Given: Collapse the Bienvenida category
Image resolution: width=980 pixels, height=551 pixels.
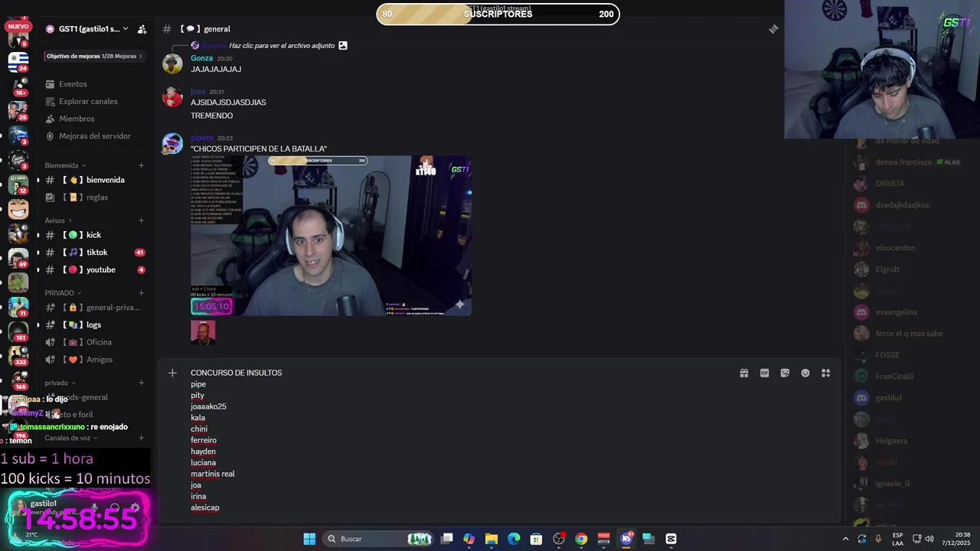Looking at the screenshot, I should [65, 165].
